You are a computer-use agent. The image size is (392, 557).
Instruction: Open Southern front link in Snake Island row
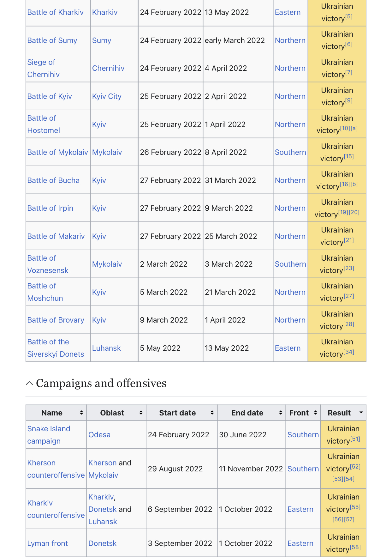[303, 435]
